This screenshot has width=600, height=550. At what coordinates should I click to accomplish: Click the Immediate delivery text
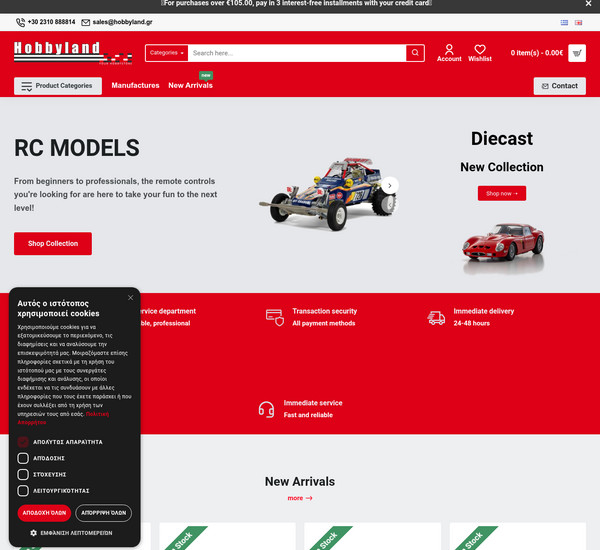(484, 311)
